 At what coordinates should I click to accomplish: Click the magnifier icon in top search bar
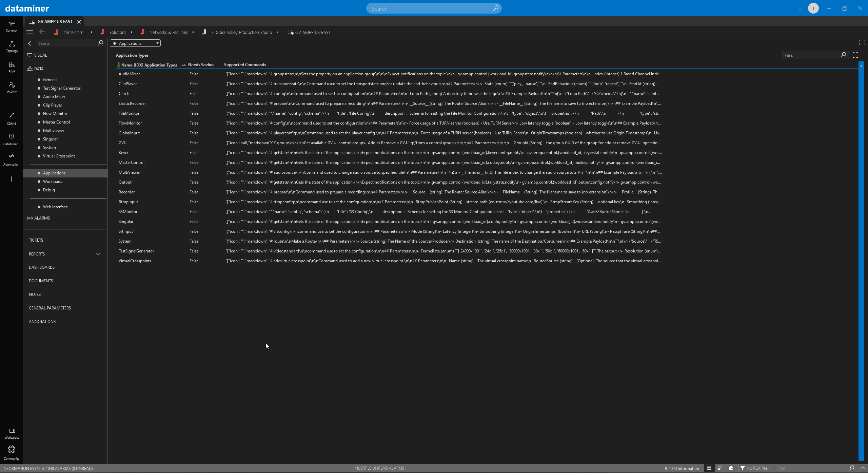point(495,8)
